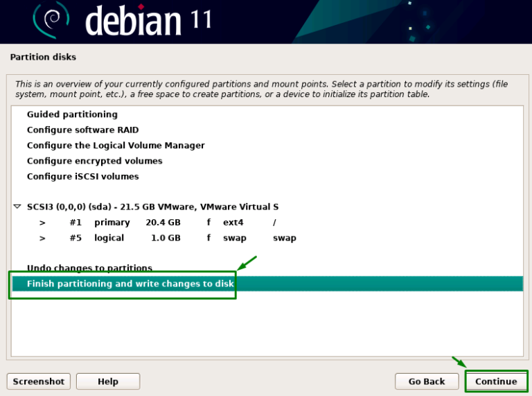Select Finish partitioning and write changes to disk
The width and height of the screenshot is (532, 396).
[267, 284]
